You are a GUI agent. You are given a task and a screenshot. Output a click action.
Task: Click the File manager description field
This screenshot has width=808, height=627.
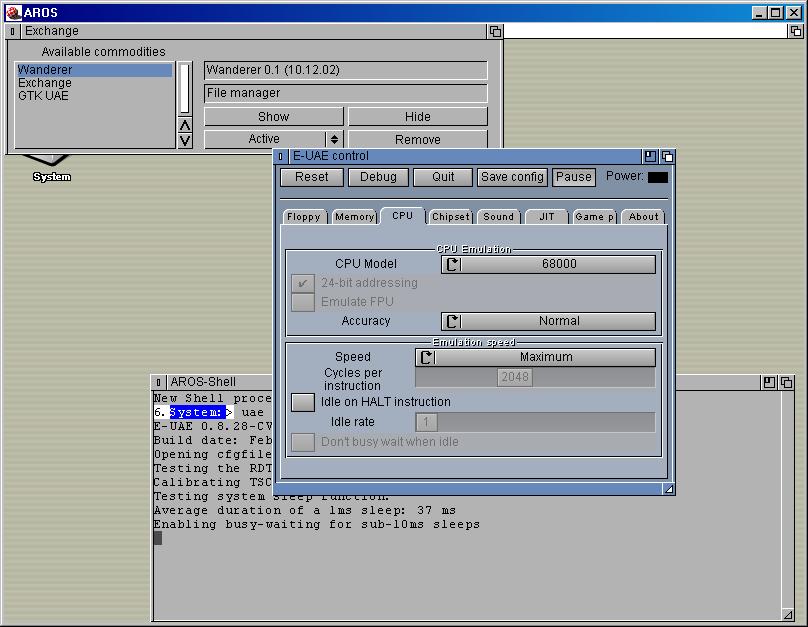tap(346, 93)
